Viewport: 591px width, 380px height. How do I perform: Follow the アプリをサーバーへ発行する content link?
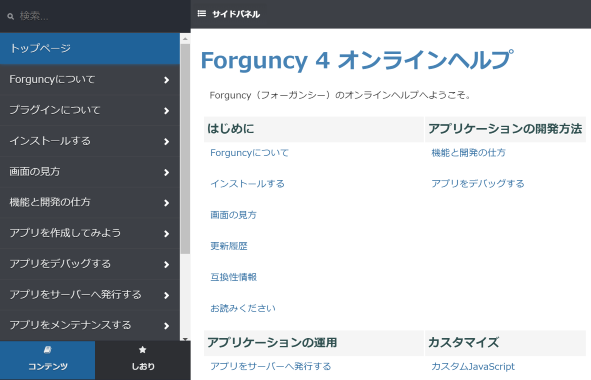271,366
